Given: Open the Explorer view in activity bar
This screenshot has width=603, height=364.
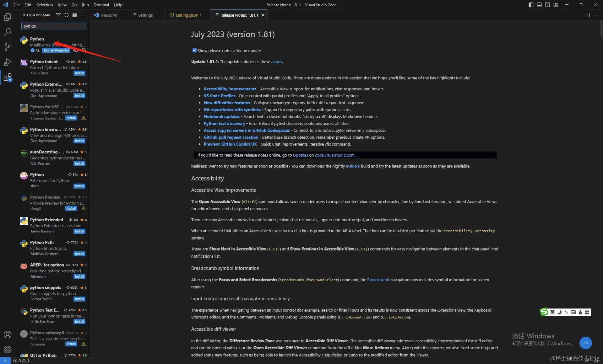Looking at the screenshot, I should coord(8,17).
